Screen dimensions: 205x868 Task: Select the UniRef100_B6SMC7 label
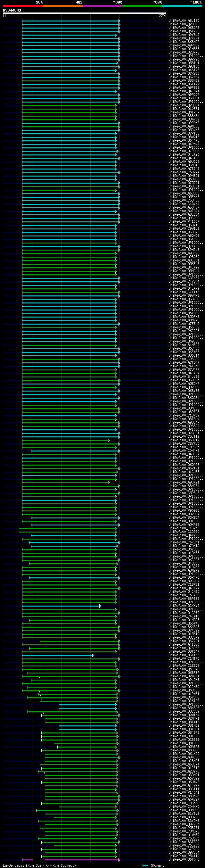tap(184, 42)
